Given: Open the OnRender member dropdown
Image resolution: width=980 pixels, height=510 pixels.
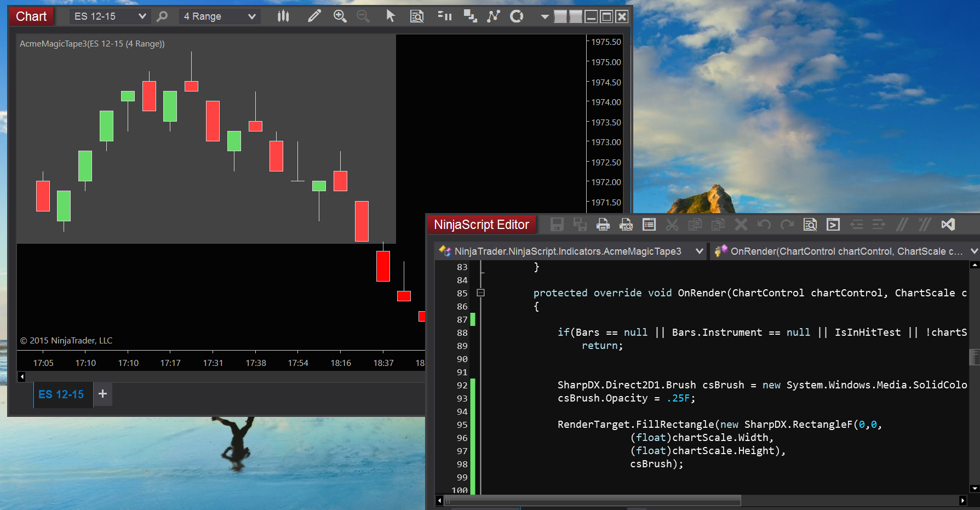Looking at the screenshot, I should pos(845,251).
